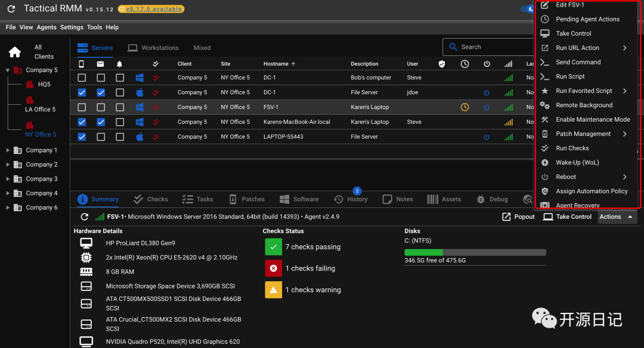This screenshot has height=348, width=644.
Task: Click the v0.17.0 available update badge
Action: point(151,9)
